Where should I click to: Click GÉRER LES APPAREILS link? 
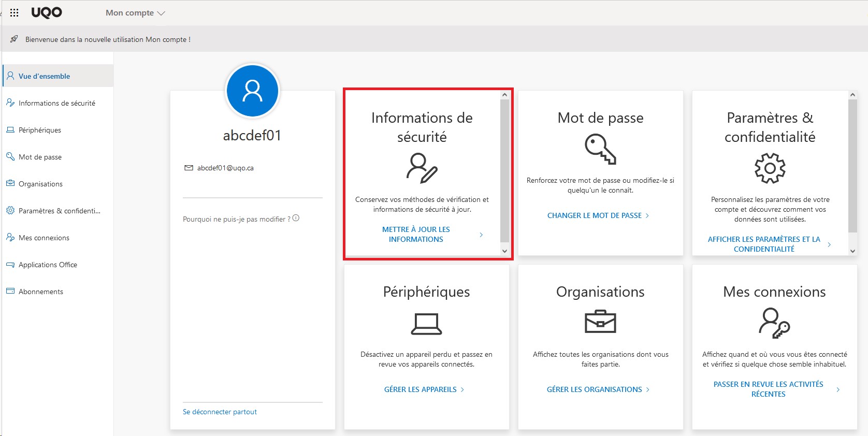click(x=421, y=389)
